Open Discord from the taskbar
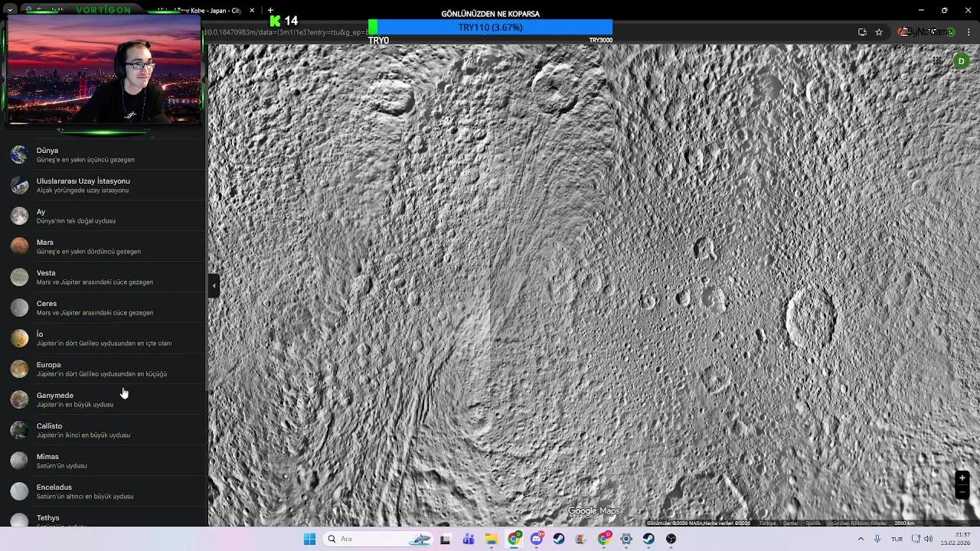The width and height of the screenshot is (980, 551). tap(537, 539)
